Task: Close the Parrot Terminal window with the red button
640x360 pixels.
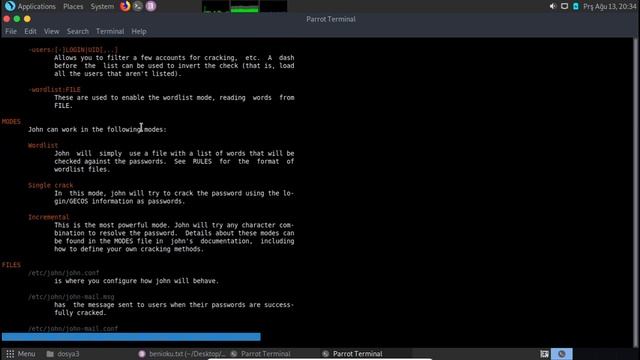Action: pos(7,19)
